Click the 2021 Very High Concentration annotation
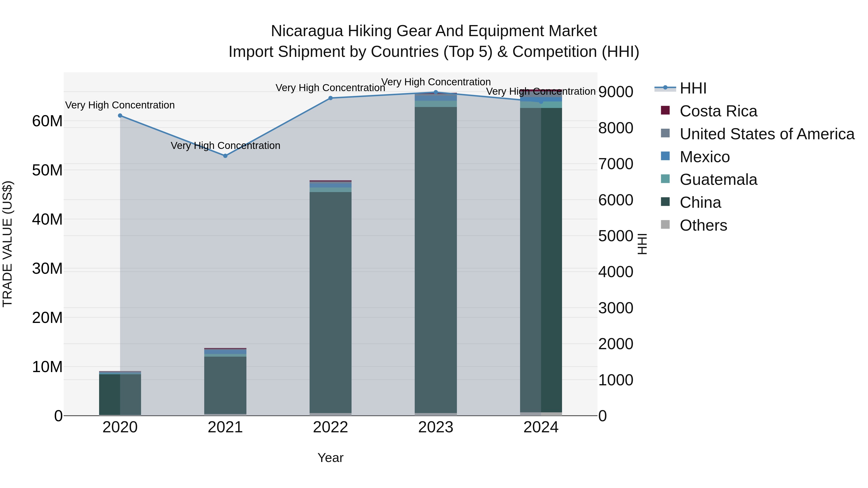The width and height of the screenshot is (868, 488). 225,146
